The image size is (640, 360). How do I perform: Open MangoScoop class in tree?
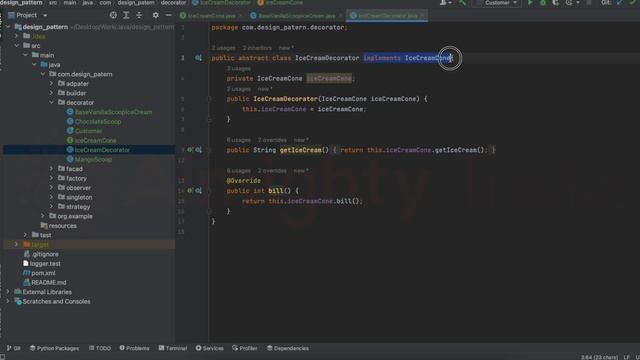pyautogui.click(x=89, y=159)
